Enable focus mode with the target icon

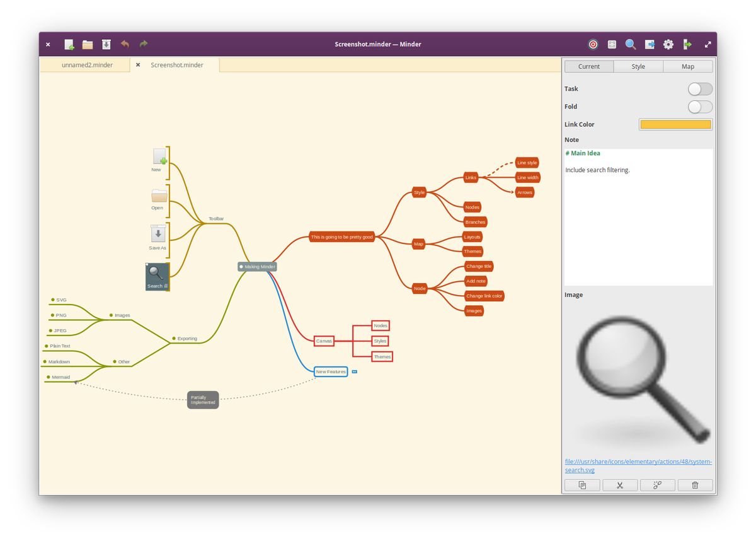point(593,44)
